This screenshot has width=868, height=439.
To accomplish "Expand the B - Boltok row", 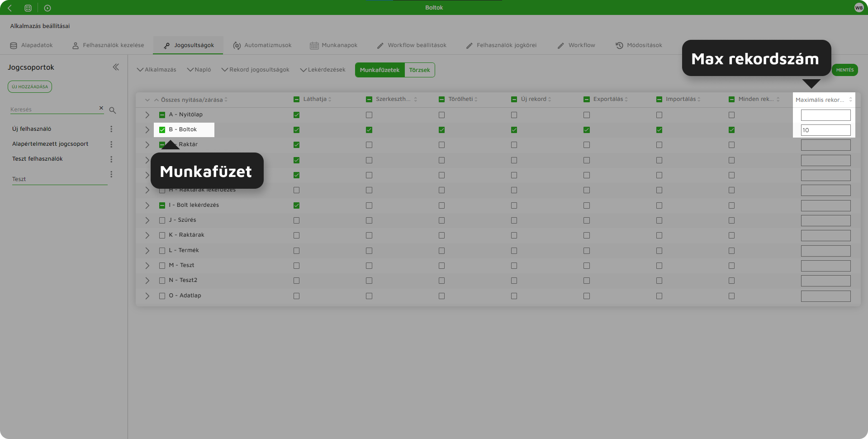I will (x=147, y=130).
